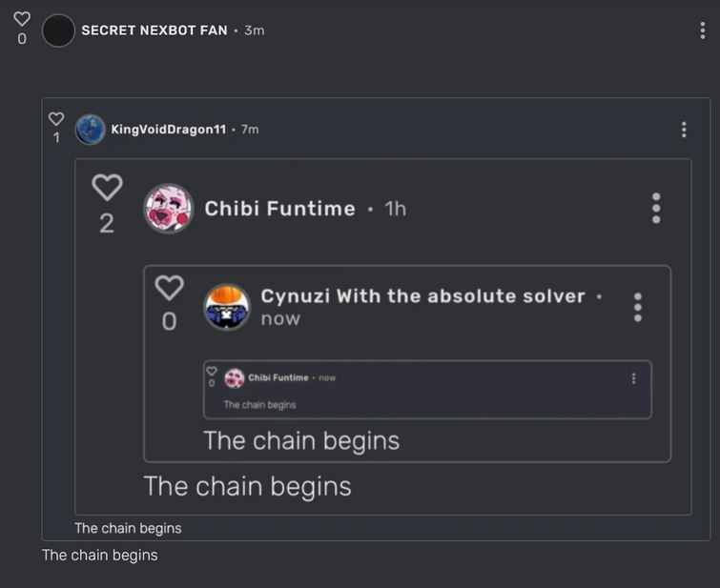Open the small Chibi Funtime avatar

(235, 378)
